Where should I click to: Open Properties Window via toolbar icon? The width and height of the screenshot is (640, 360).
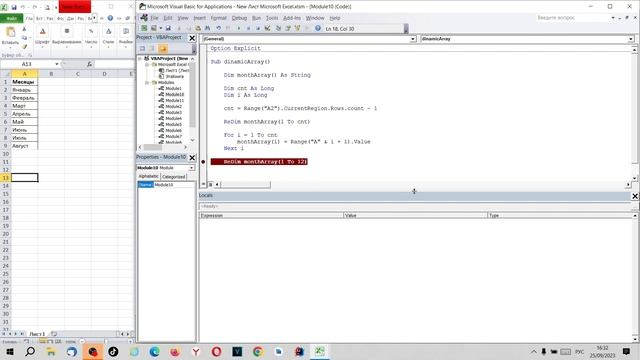(288, 28)
